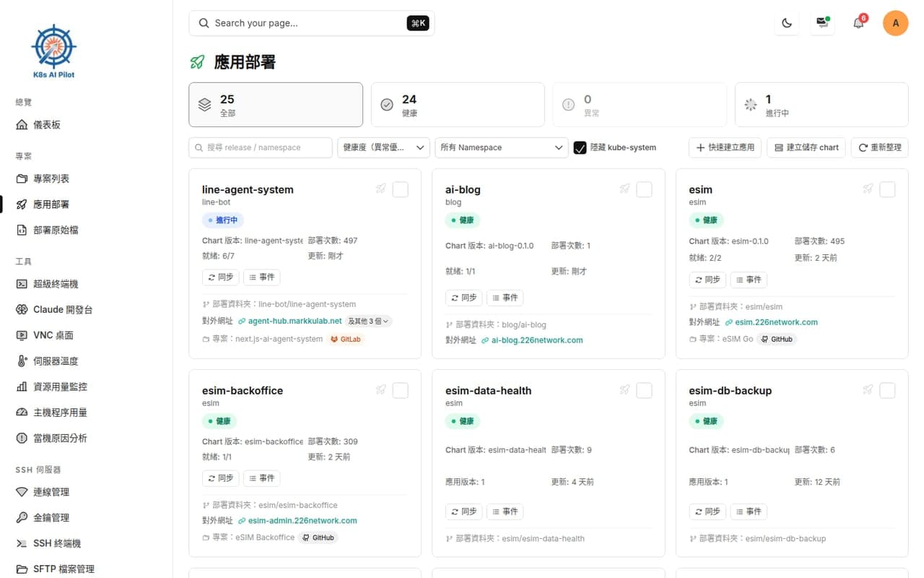Click the 搜尋 release / namespace field

pos(261,147)
